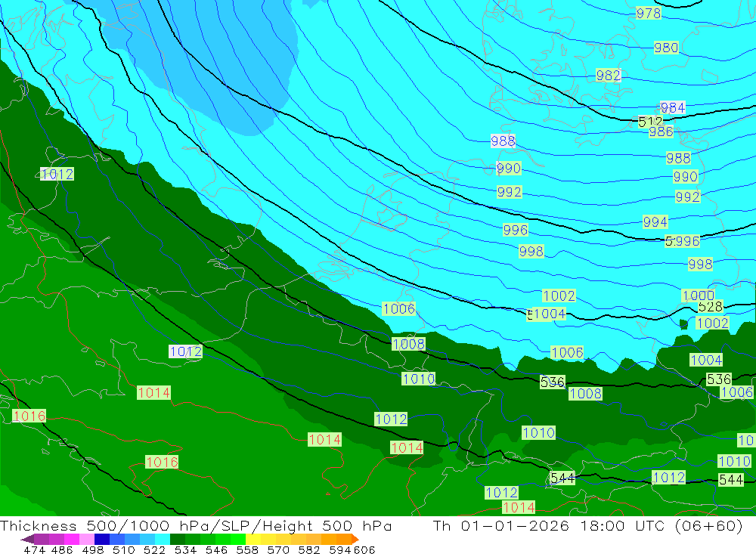Click the legend value 486
This screenshot has width=756, height=554.
[62, 549]
